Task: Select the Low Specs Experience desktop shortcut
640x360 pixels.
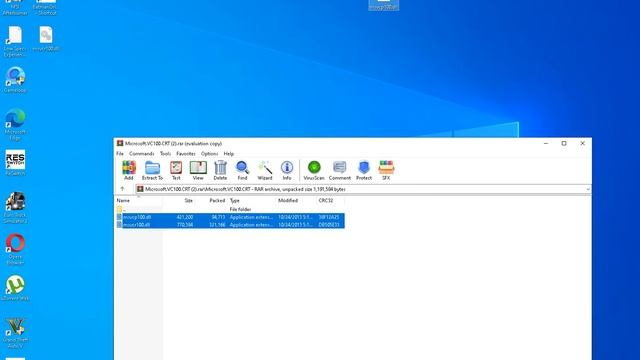Action: pos(15,41)
